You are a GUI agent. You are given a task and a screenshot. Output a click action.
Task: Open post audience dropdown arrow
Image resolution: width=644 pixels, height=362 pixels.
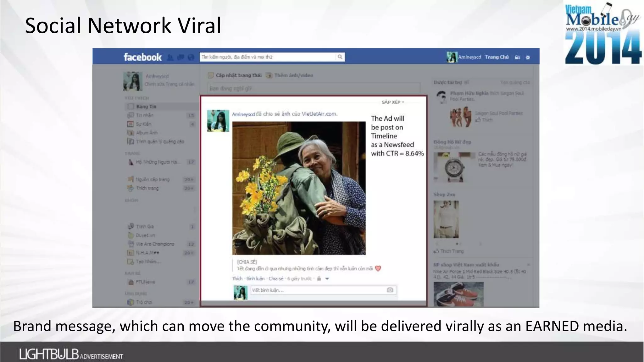pos(327,279)
